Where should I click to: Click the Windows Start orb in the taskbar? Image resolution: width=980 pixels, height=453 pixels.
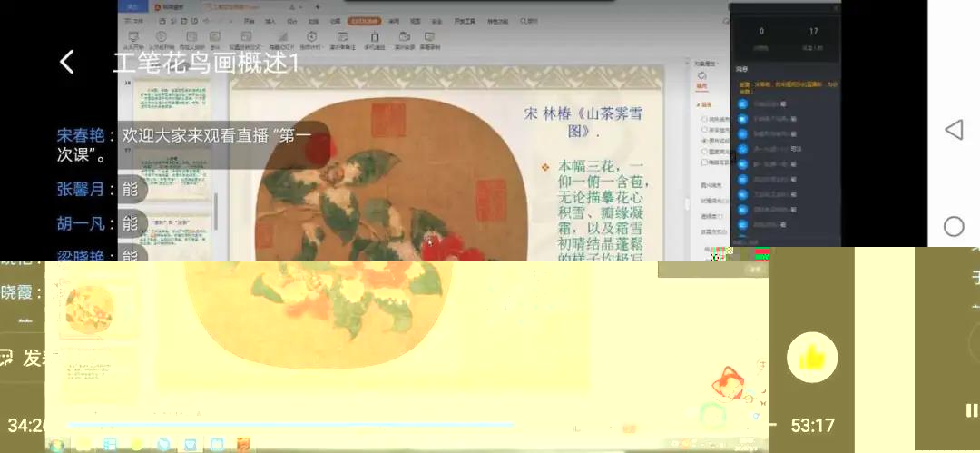[56, 444]
